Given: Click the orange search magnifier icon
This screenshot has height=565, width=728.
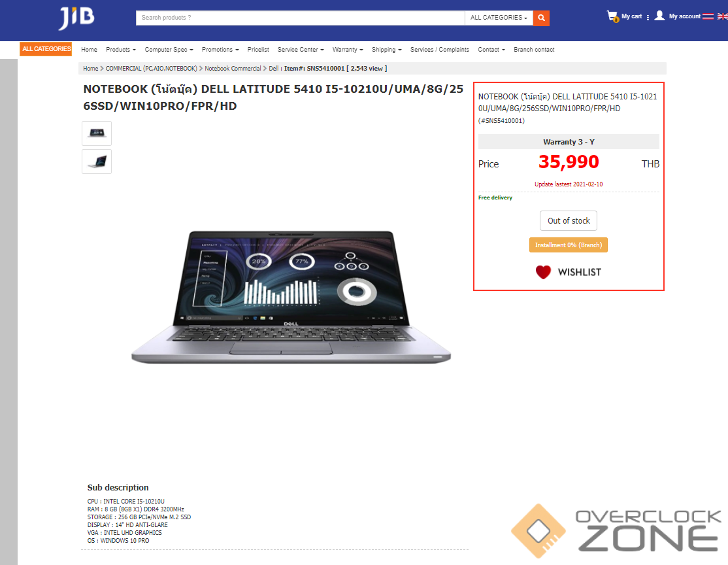Looking at the screenshot, I should click(x=541, y=18).
